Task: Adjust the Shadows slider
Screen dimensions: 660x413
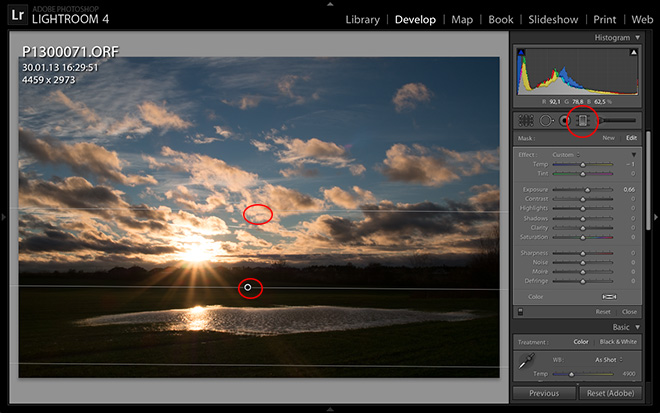Action: pyautogui.click(x=583, y=218)
